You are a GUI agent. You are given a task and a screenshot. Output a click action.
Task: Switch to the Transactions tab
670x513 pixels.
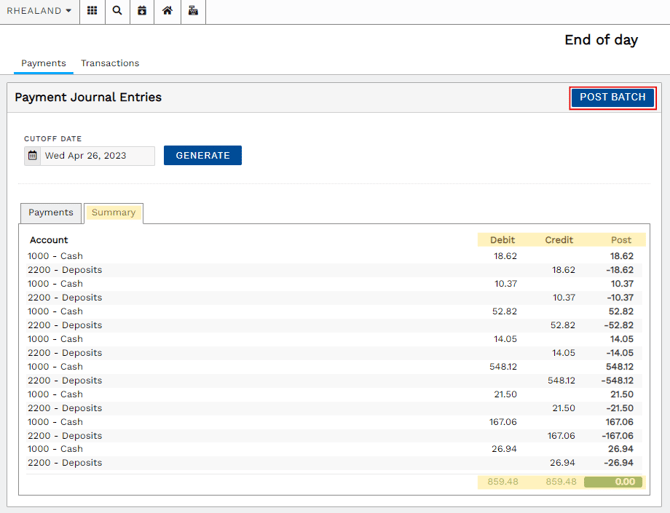pos(110,63)
